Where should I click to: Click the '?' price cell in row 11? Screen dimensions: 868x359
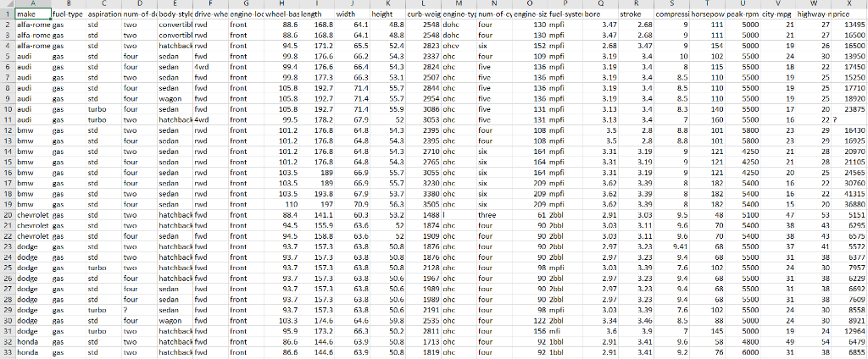click(849, 119)
